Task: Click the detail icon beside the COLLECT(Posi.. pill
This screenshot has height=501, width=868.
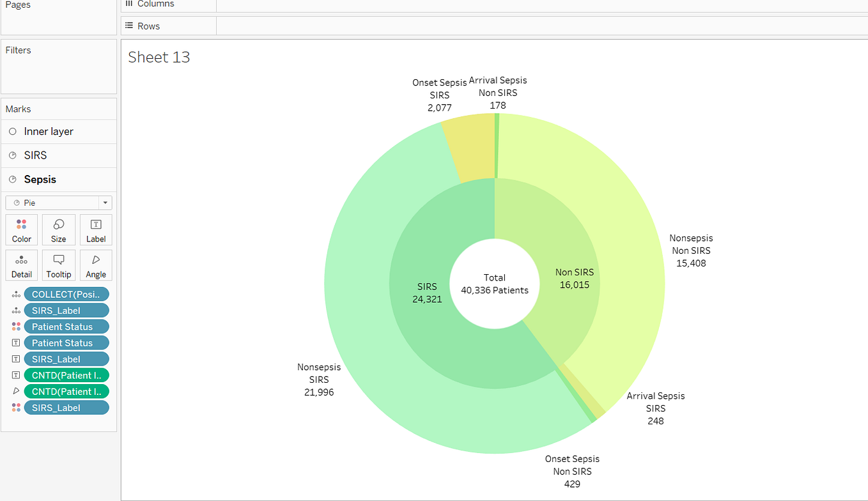Action: point(16,293)
